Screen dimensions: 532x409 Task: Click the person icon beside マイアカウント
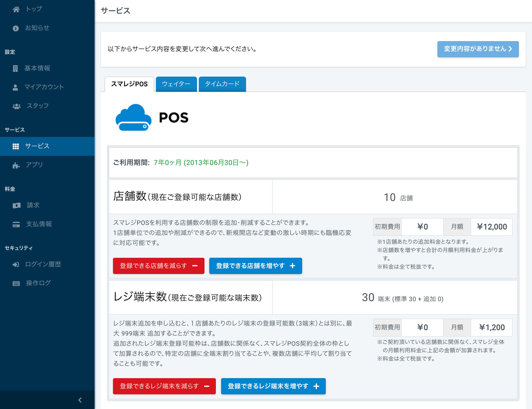pyautogui.click(x=15, y=87)
